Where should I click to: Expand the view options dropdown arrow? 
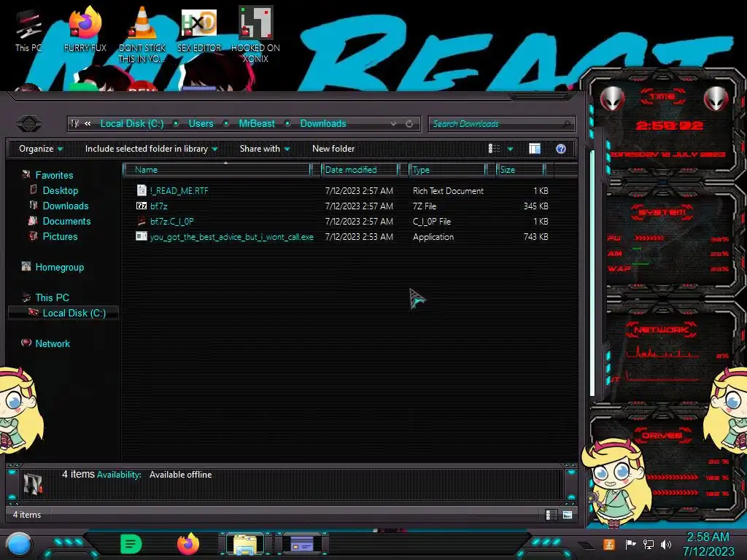pos(510,149)
